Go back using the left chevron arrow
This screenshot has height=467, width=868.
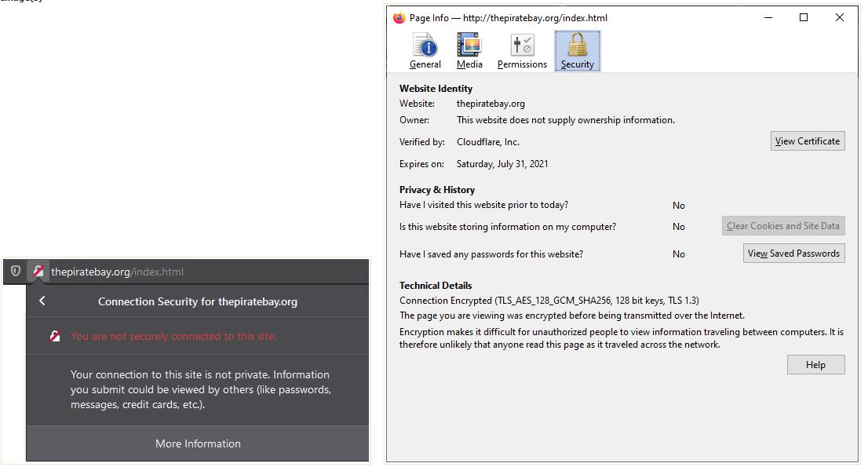pos(42,301)
